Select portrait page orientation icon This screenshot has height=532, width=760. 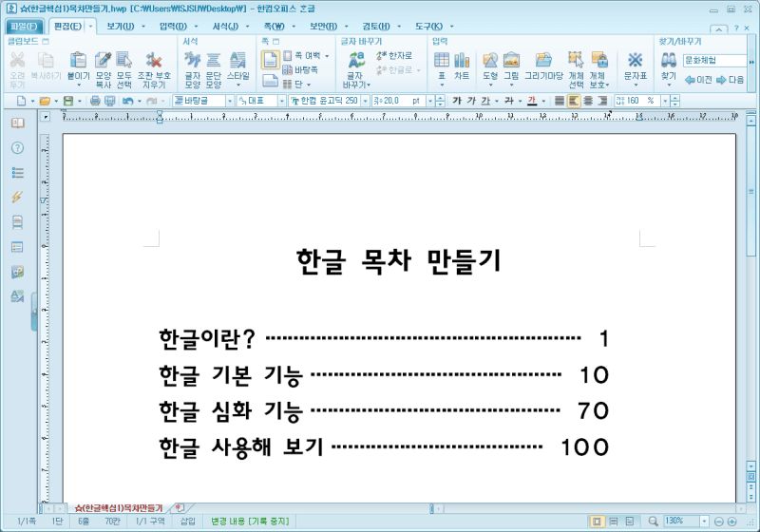[x=270, y=60]
